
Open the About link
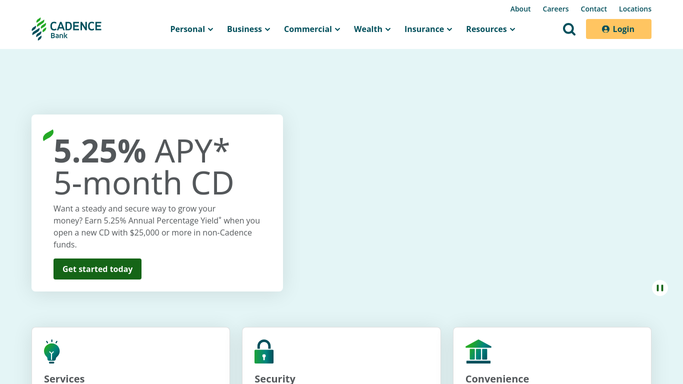point(520,9)
